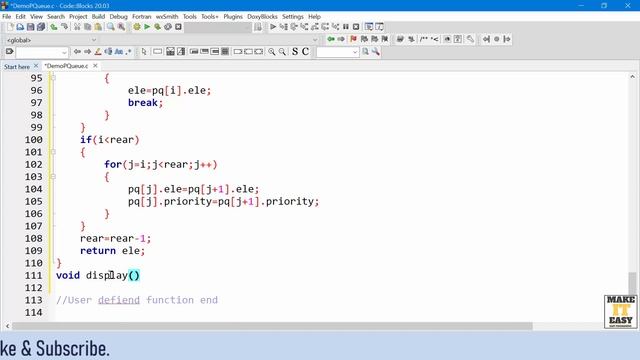This screenshot has height=360, width=640.
Task: Open the Settings menu
Action: (293, 17)
